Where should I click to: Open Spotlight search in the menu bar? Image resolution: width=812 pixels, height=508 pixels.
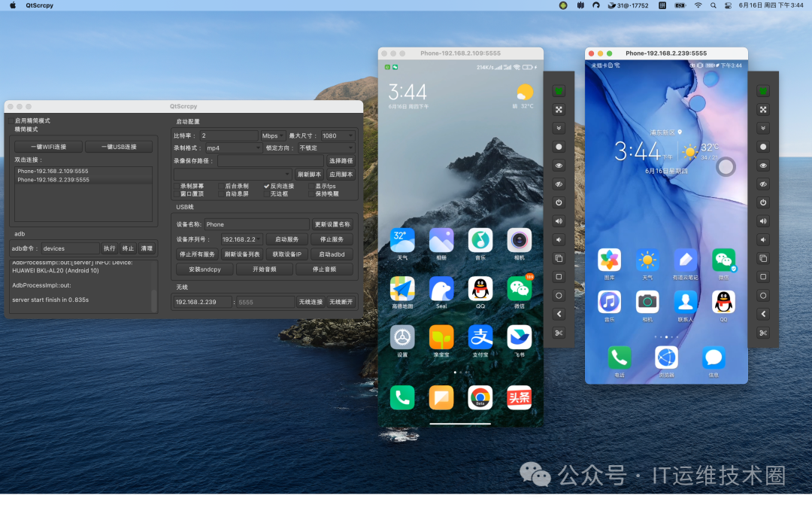click(x=714, y=5)
